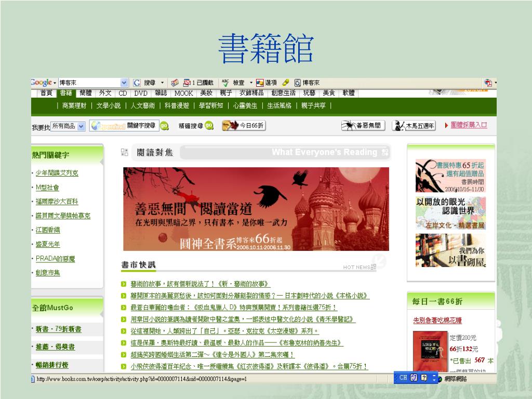
Task: Click the green go icon after 關鍵字搜尋
Action: (x=164, y=126)
